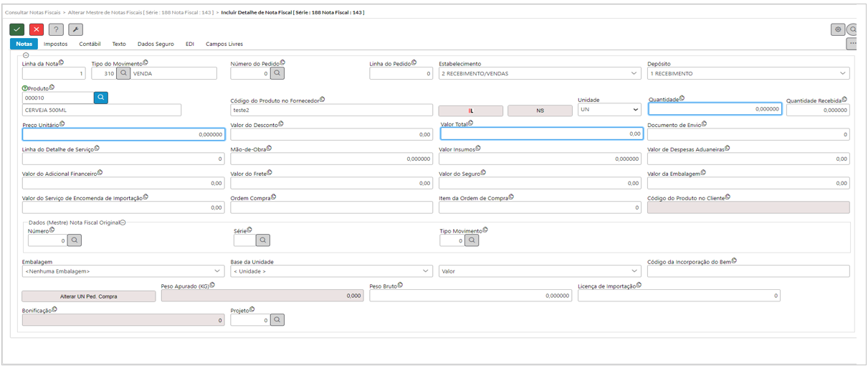Focus the Quantidade input field
This screenshot has height=366, width=868.
click(x=715, y=109)
